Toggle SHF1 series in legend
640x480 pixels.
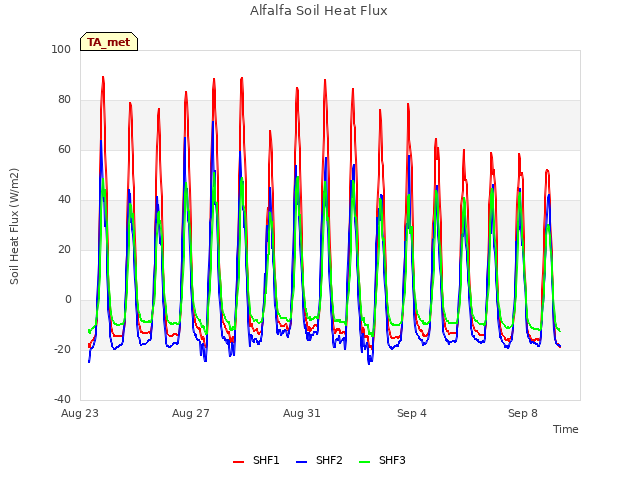pos(256,460)
